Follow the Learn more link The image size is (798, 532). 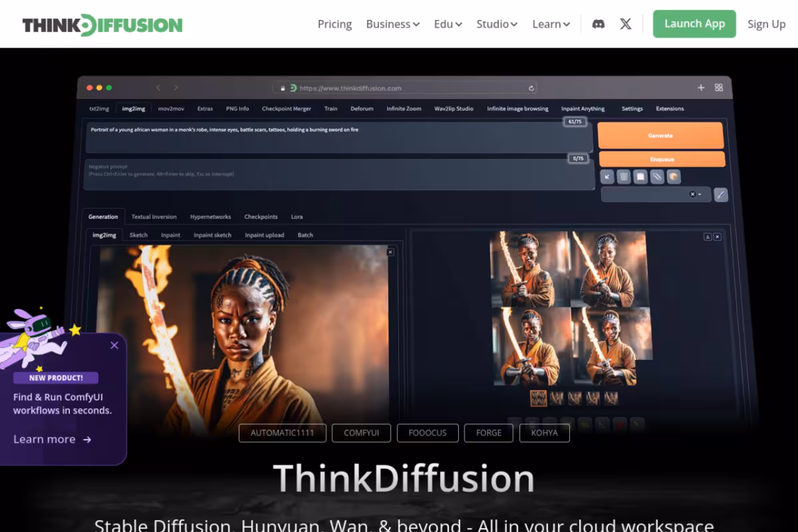(x=53, y=439)
